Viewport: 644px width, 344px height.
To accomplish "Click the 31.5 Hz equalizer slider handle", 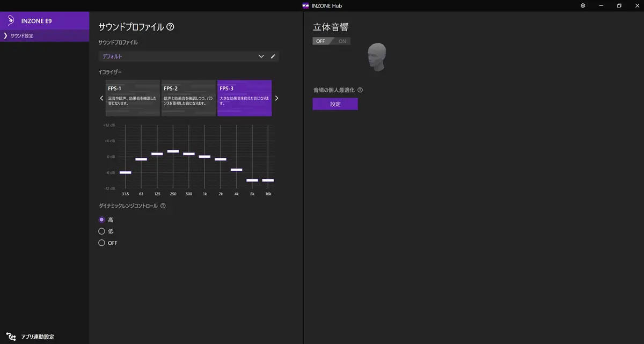I will (125, 172).
